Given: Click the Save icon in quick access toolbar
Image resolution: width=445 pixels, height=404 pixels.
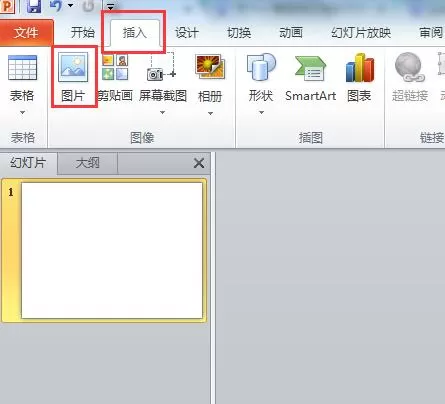Looking at the screenshot, I should (x=33, y=6).
